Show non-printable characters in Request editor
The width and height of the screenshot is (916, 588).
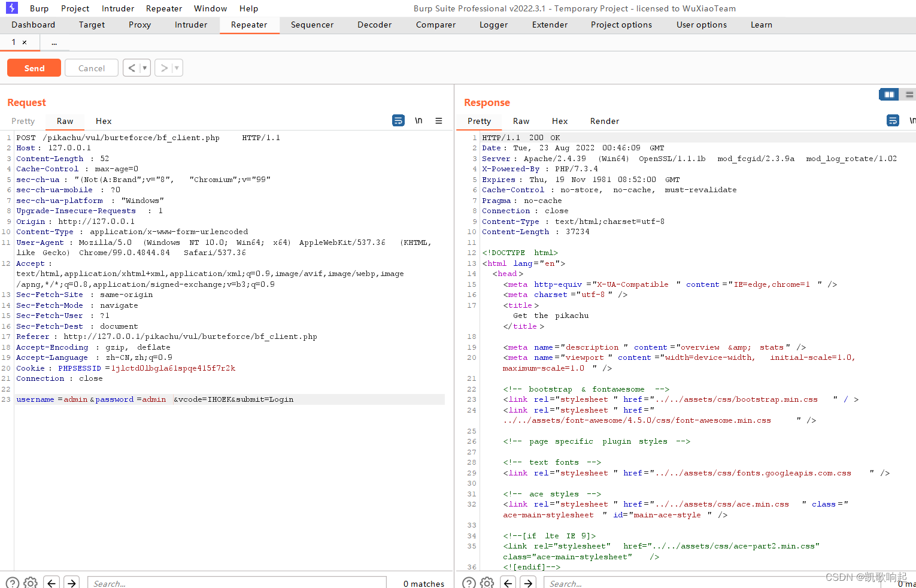click(x=418, y=120)
